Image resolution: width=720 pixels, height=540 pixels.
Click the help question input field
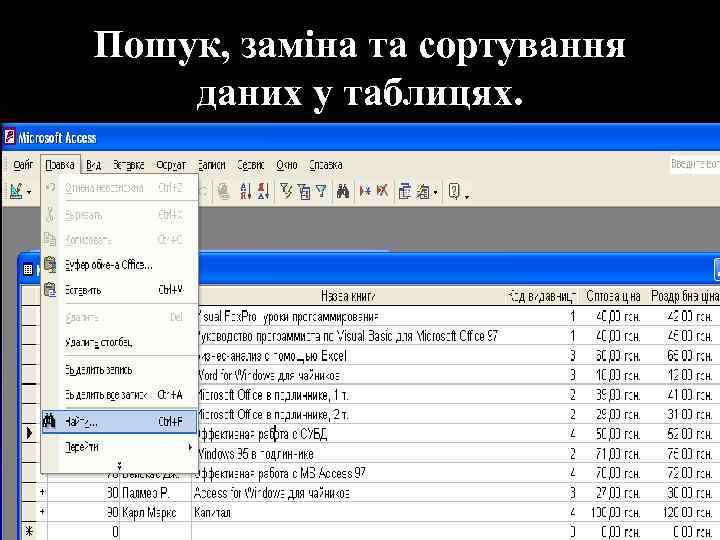pyautogui.click(x=695, y=164)
